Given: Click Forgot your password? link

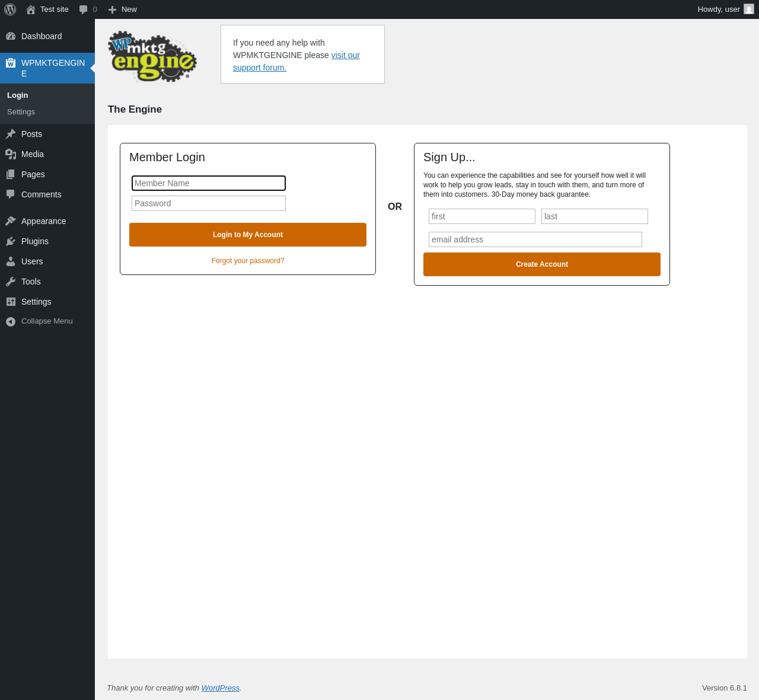Looking at the screenshot, I should pyautogui.click(x=248, y=261).
